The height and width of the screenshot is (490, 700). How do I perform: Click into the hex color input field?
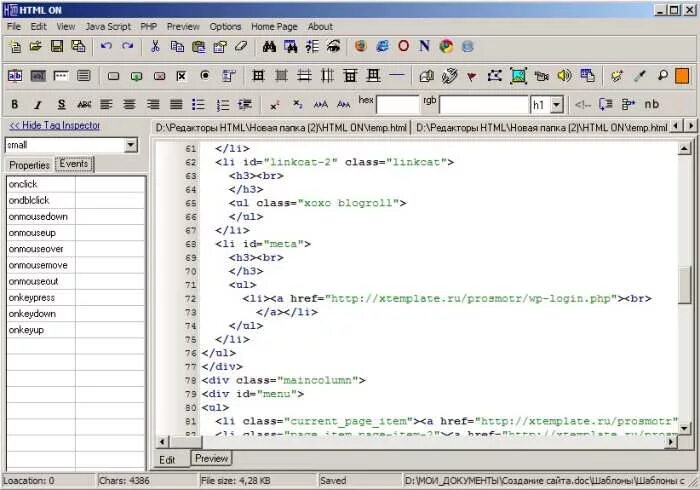coord(397,105)
